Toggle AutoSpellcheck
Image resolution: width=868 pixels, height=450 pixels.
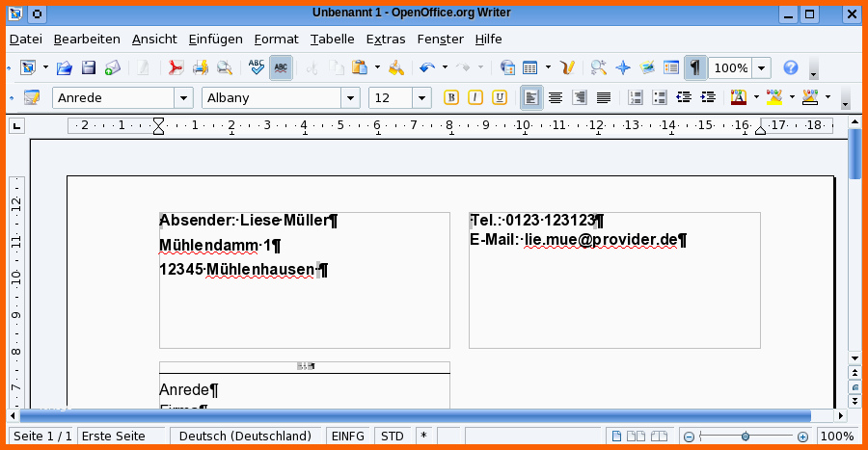pyautogui.click(x=281, y=67)
